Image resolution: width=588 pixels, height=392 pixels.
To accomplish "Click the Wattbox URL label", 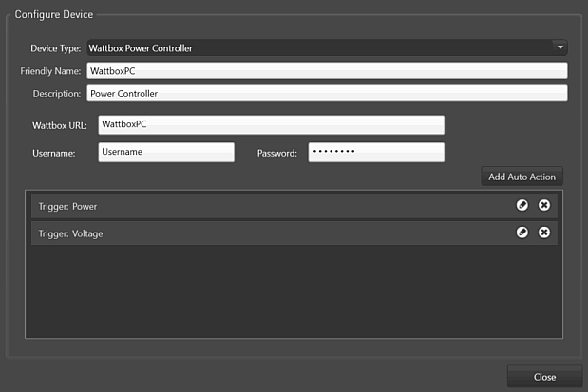I will click(x=60, y=125).
